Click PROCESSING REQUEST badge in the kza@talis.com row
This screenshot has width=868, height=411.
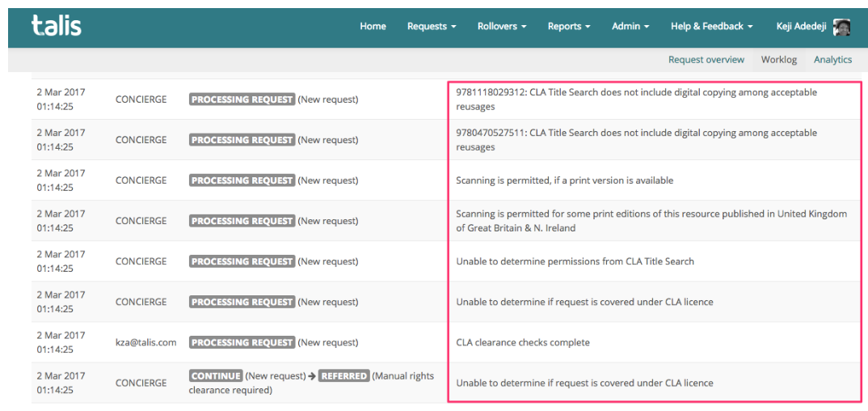pyautogui.click(x=242, y=342)
